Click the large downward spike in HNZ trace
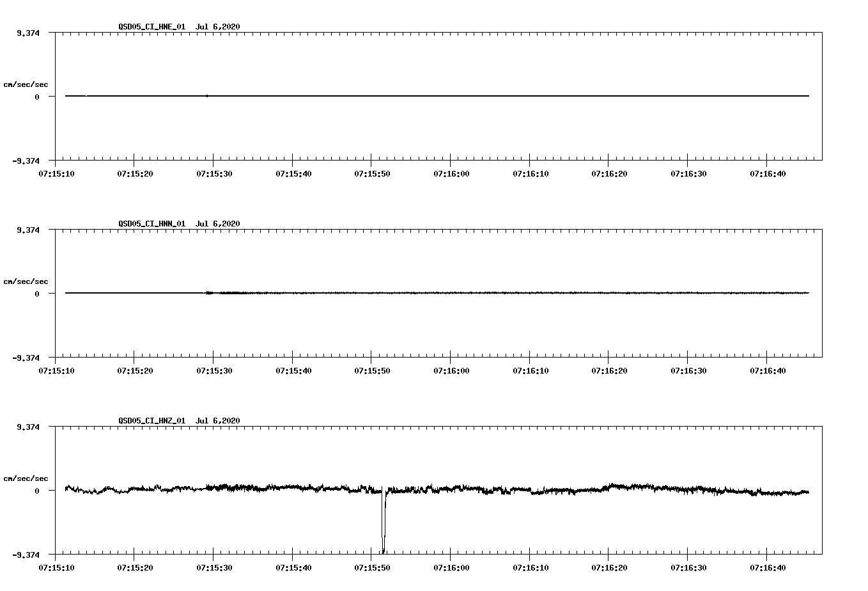 (384, 521)
